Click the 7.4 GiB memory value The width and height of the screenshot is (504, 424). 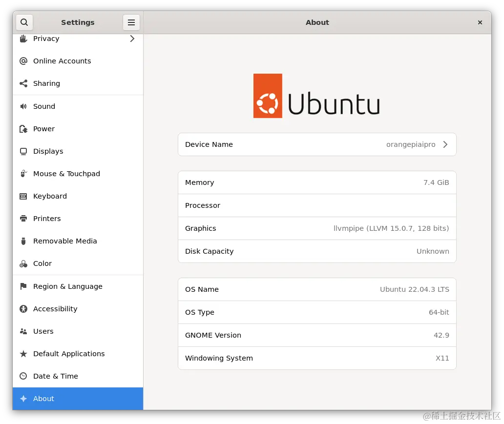[436, 182]
